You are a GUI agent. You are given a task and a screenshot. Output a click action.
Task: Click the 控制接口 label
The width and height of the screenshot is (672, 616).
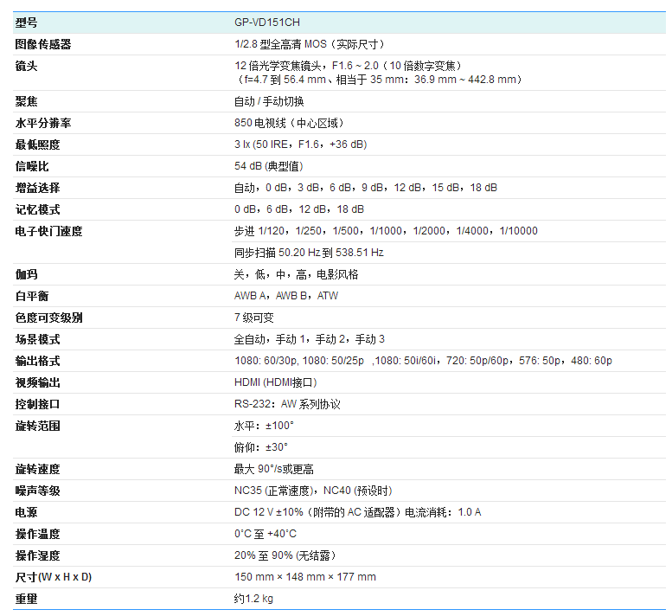[x=37, y=404]
